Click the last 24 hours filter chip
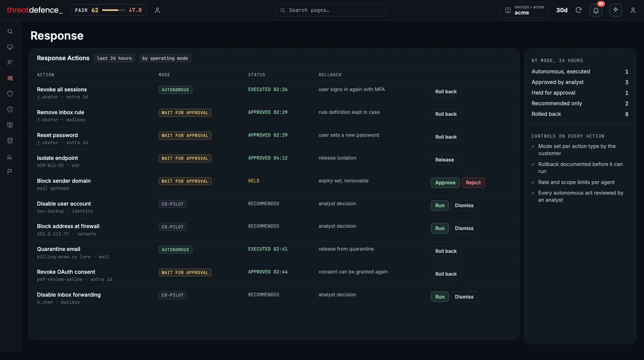 click(114, 58)
